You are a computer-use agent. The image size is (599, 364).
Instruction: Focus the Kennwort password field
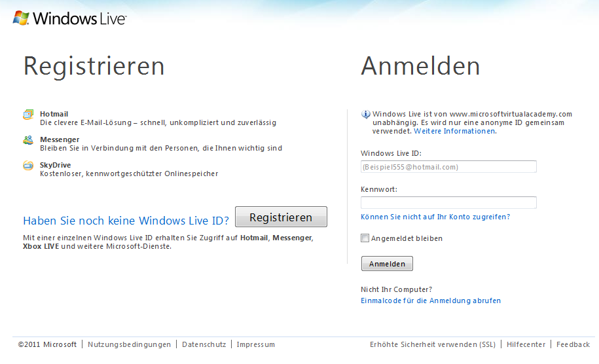(448, 202)
